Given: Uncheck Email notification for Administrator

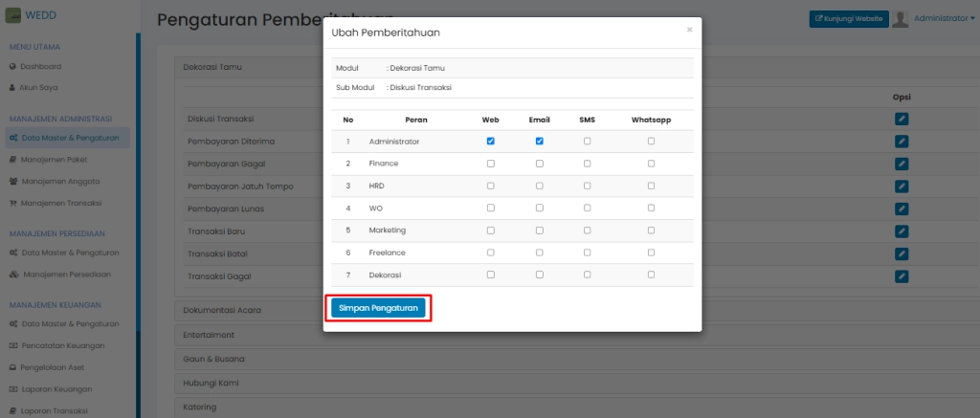Looking at the screenshot, I should pyautogui.click(x=539, y=142).
